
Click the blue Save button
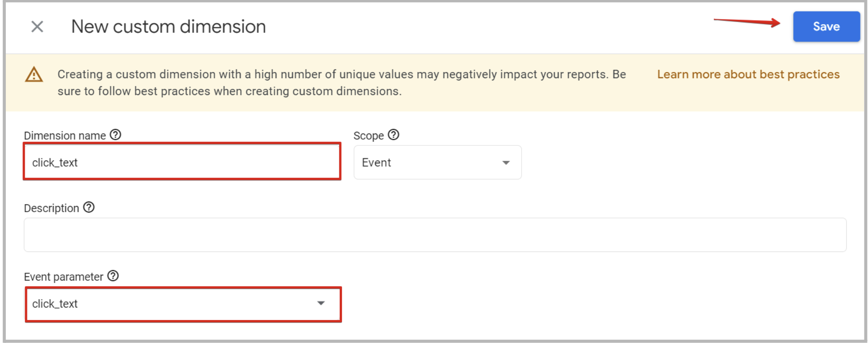pos(826,27)
